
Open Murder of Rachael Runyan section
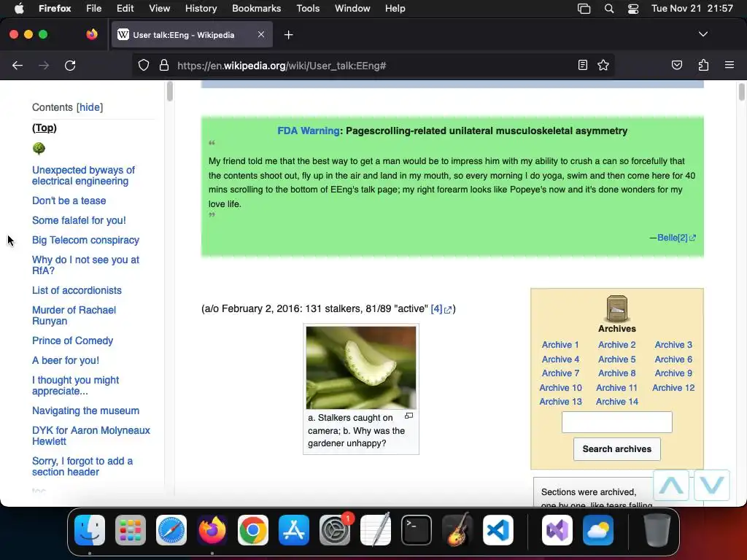(74, 315)
